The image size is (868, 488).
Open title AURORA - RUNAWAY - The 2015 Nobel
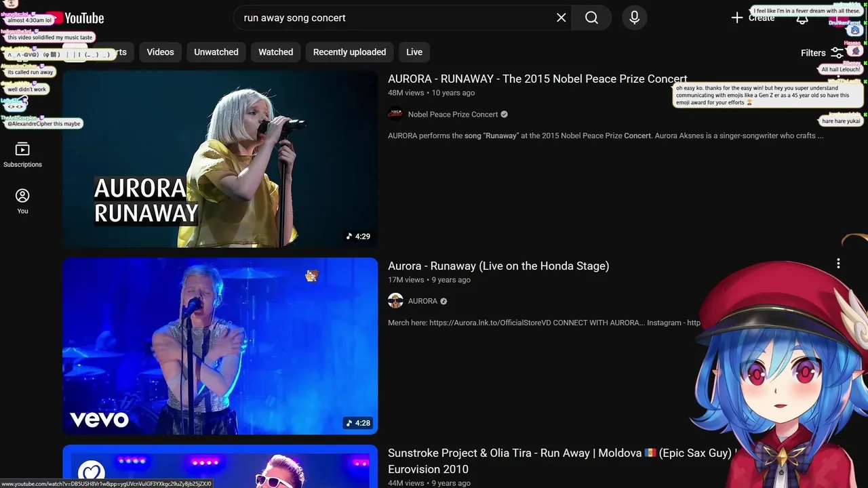tap(538, 79)
